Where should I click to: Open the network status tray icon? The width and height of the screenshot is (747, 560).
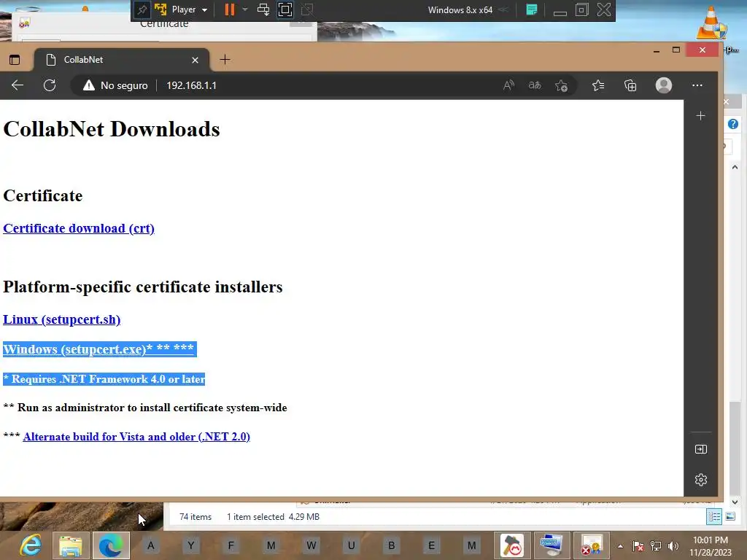click(x=656, y=546)
